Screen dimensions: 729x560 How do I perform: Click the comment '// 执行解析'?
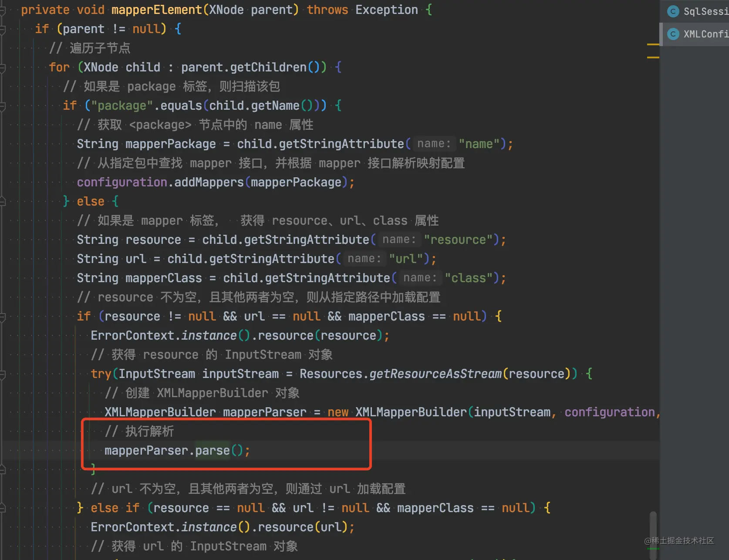[x=139, y=432]
